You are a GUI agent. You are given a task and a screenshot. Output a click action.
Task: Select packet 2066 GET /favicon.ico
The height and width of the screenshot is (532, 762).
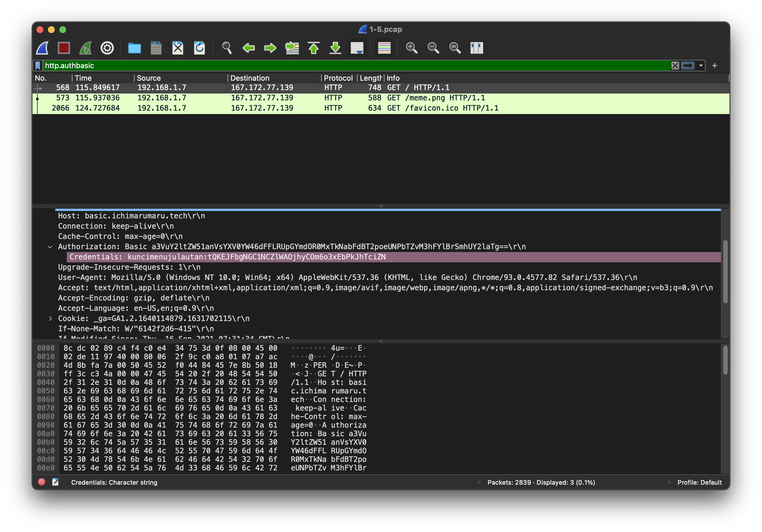click(x=381, y=108)
